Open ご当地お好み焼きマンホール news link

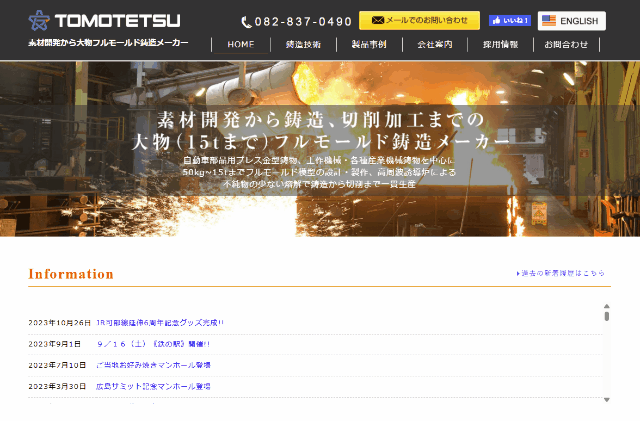153,365
